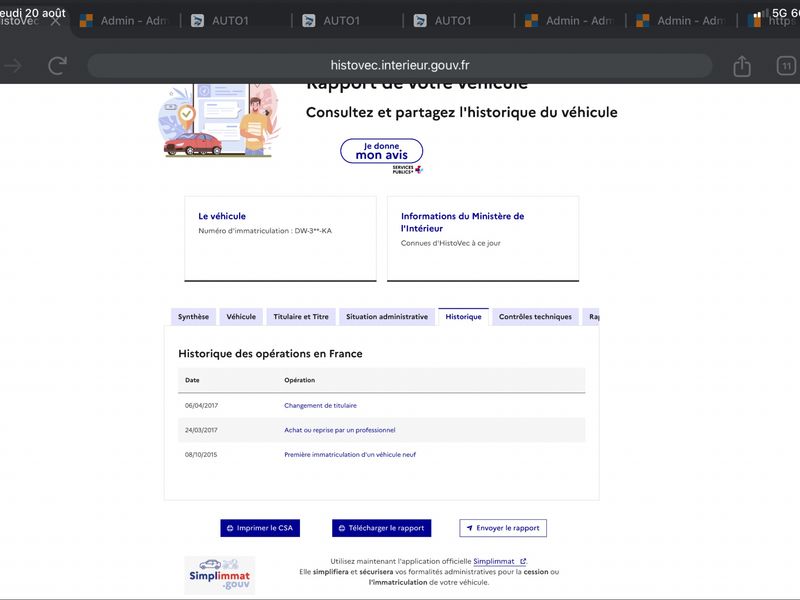
Task: Click the Services Publics+ logo
Action: [x=407, y=170]
